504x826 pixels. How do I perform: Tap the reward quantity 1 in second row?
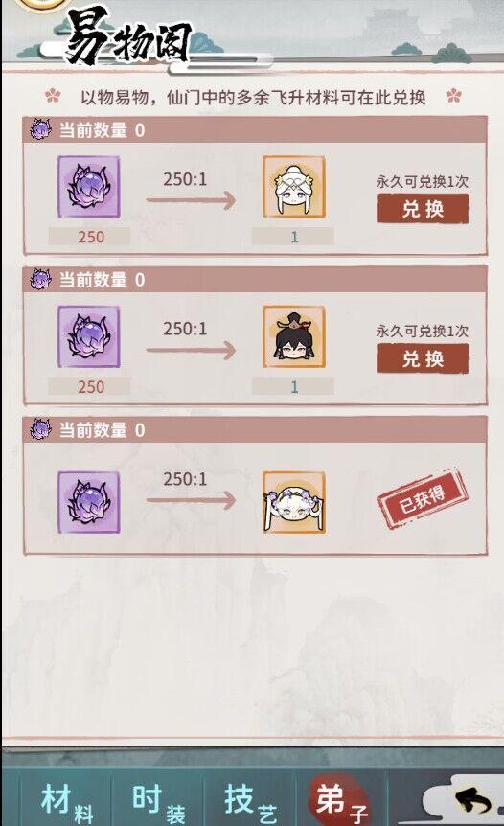coord(293,387)
